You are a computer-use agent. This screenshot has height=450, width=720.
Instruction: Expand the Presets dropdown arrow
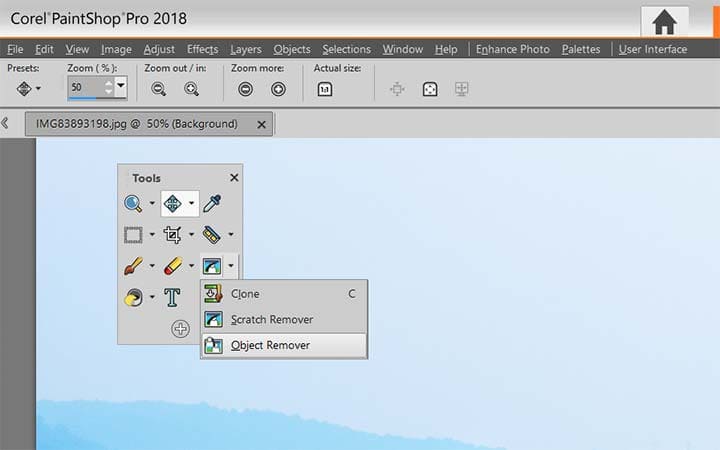[x=38, y=88]
